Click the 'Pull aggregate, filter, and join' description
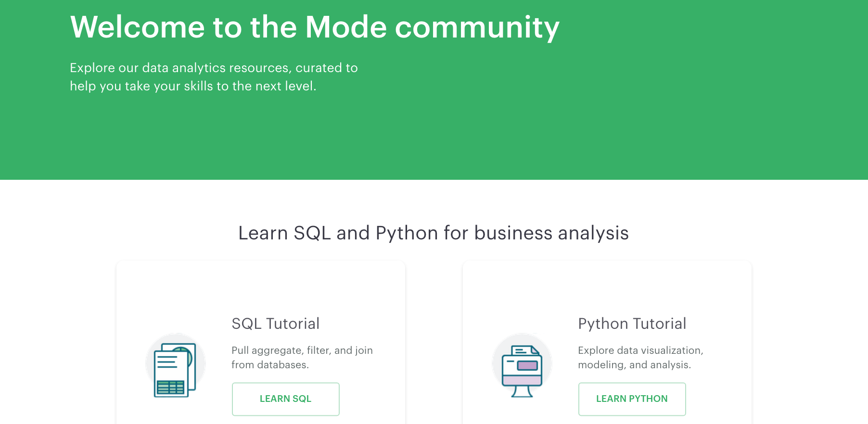Screen dimensions: 868x424 pos(302,358)
